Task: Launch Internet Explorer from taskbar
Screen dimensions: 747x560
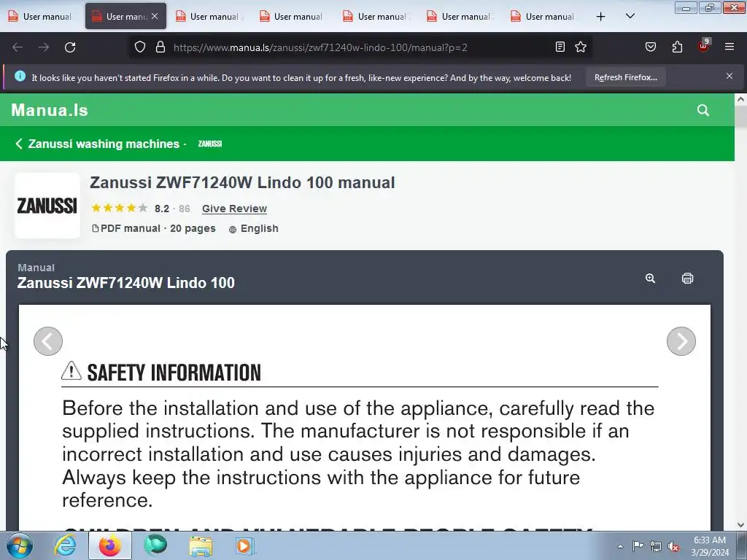Action: (65, 545)
